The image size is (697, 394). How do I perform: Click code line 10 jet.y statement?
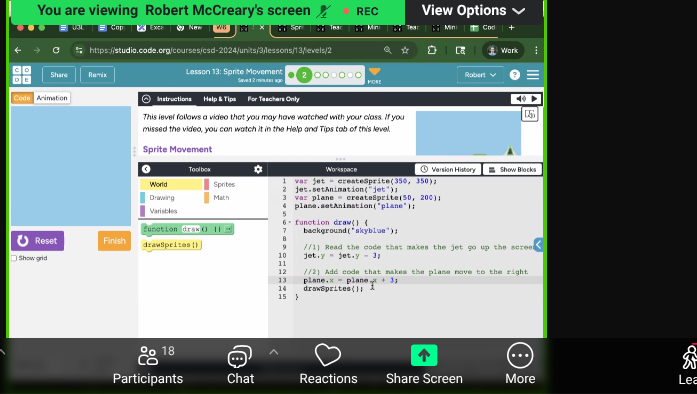pos(342,256)
